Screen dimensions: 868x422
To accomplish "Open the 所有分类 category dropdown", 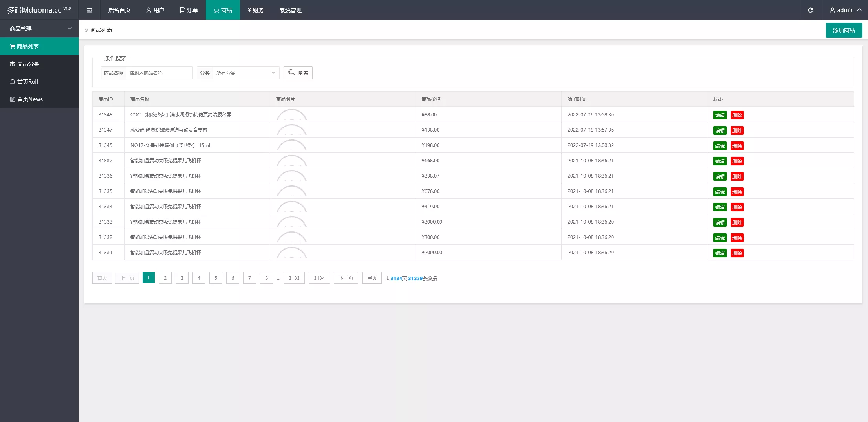I will [x=245, y=73].
